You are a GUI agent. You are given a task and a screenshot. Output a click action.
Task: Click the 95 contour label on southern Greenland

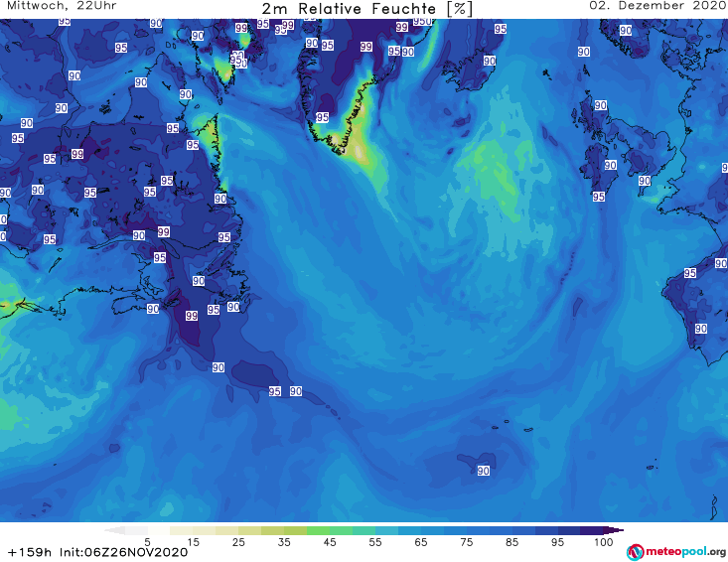tap(322, 117)
